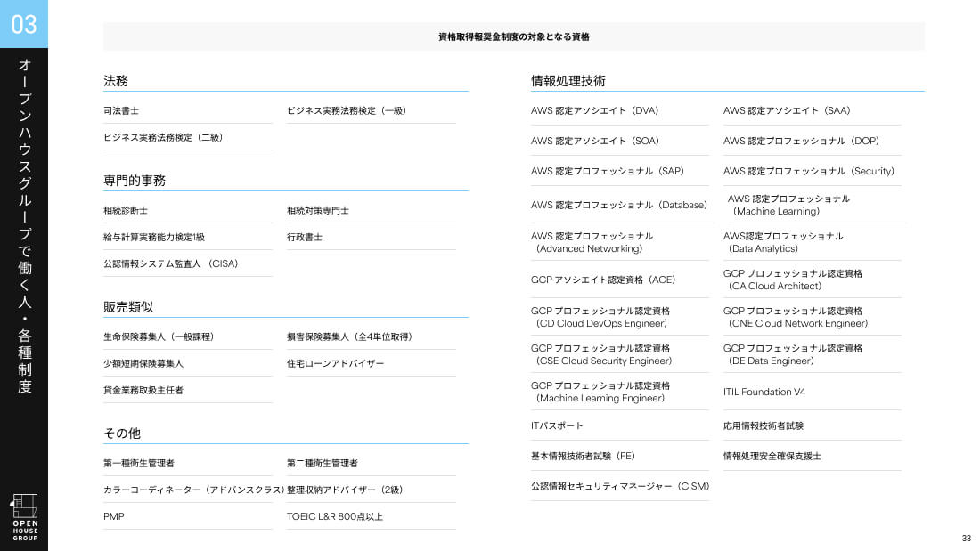The width and height of the screenshot is (980, 551).
Task: Select the その他 category heading
Action: (122, 433)
